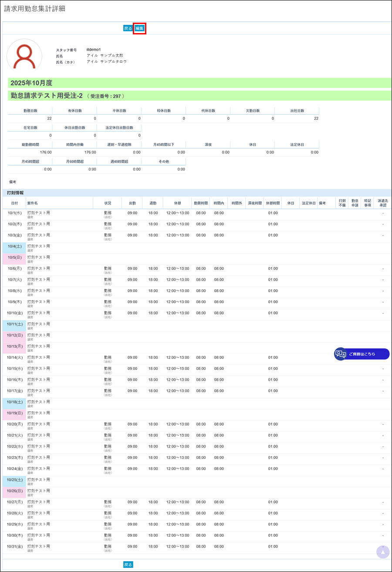Click the bottom 戻る button

coord(128,565)
